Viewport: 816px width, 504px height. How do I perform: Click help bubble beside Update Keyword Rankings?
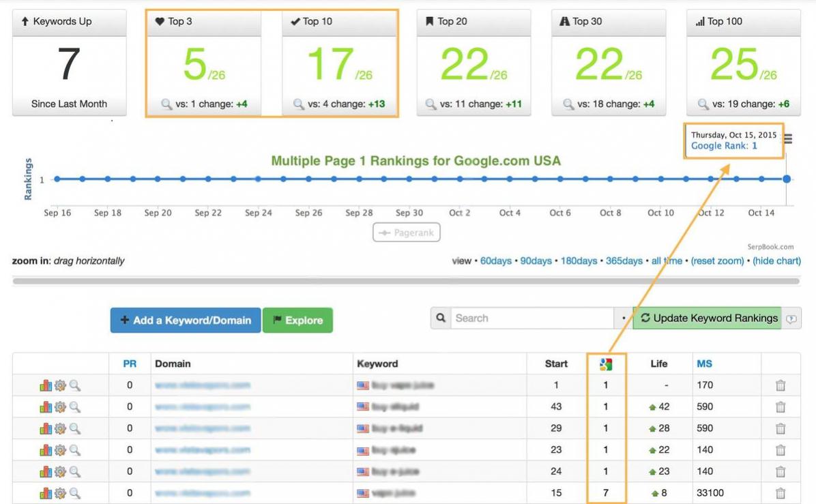click(x=791, y=318)
